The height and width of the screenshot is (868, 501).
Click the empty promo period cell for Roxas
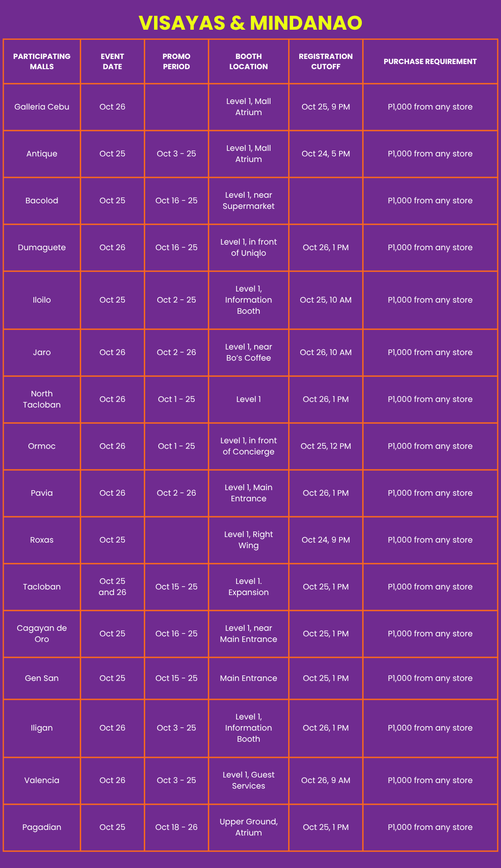(176, 540)
